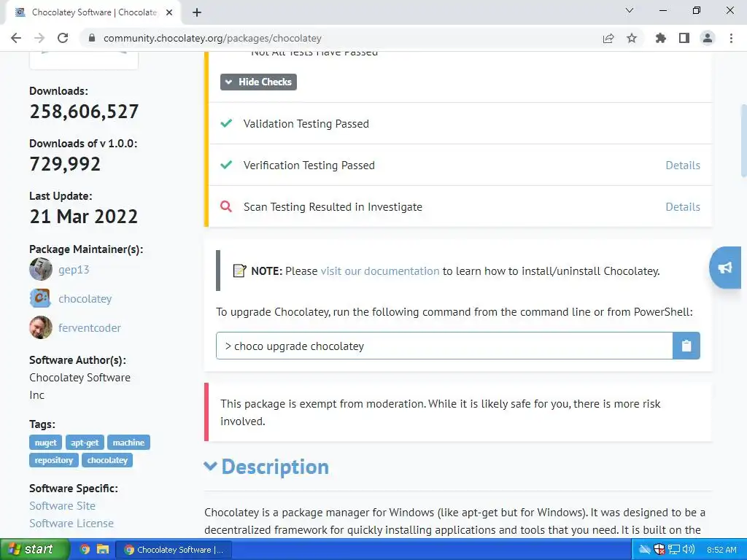This screenshot has height=560, width=747.
Task: Open the Software License link
Action: (71, 524)
